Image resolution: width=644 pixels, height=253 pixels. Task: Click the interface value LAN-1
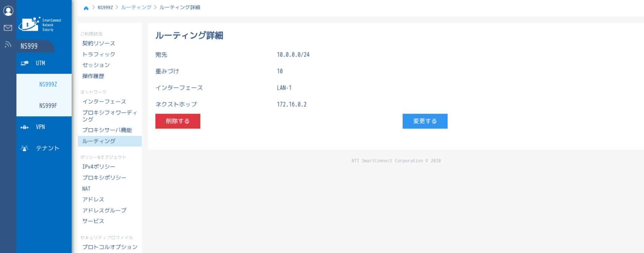click(x=284, y=88)
